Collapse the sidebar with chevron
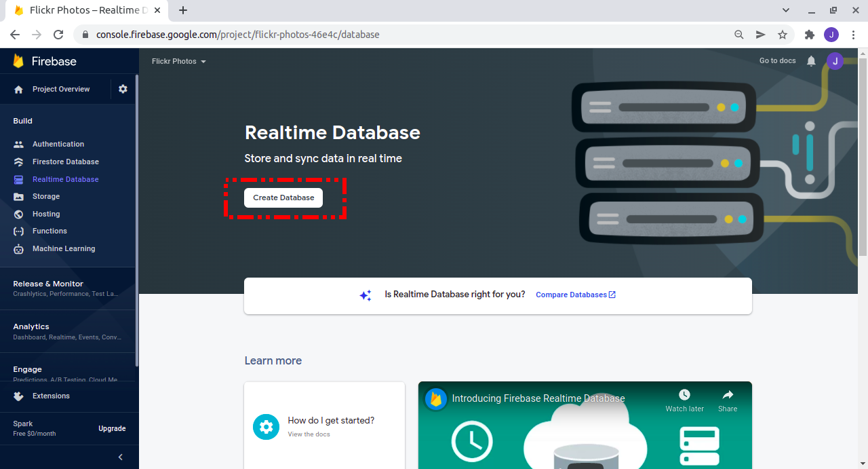868x469 pixels. click(121, 457)
